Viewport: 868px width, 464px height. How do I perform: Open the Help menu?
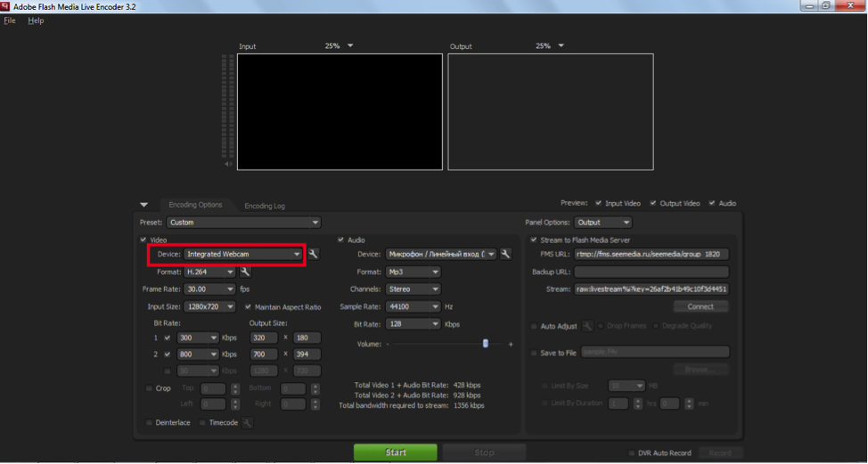pyautogui.click(x=36, y=20)
